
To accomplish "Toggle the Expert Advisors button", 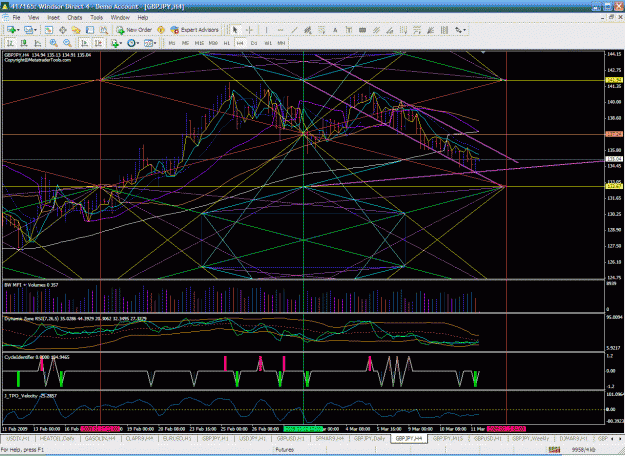I will pos(195,30).
